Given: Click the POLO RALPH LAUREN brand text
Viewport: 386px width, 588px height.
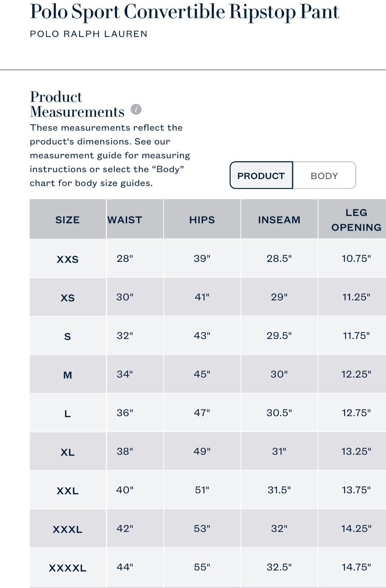Looking at the screenshot, I should (89, 34).
